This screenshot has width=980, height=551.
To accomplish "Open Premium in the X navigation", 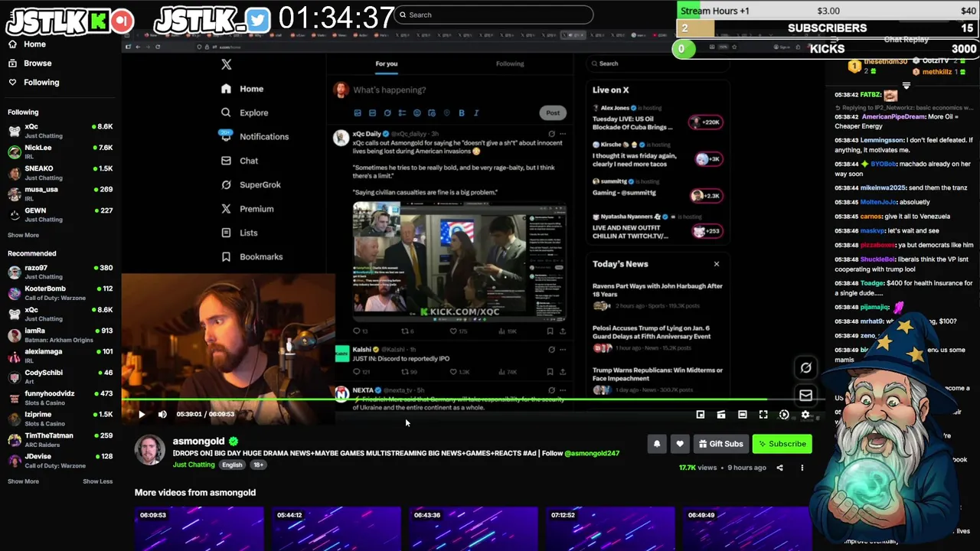I will click(247, 209).
